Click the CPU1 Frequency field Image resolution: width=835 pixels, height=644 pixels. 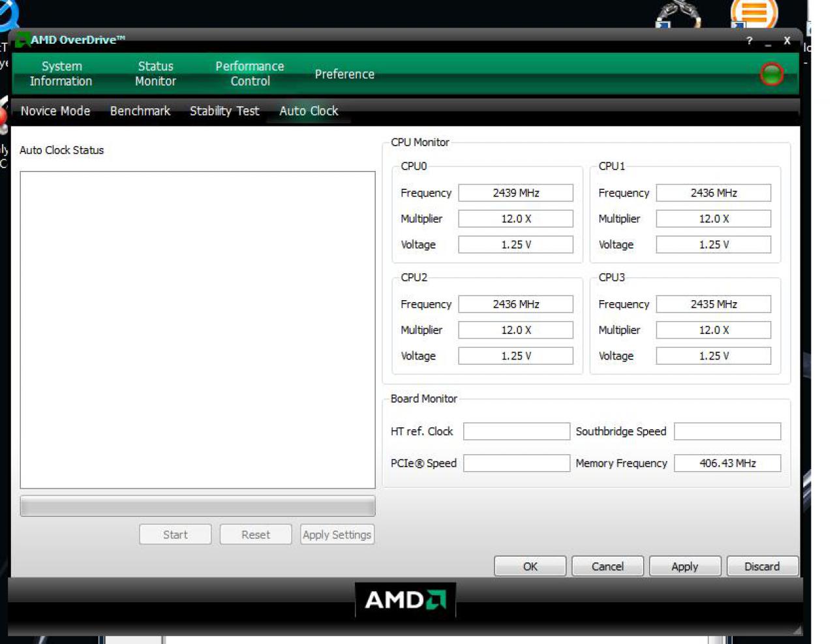pos(714,193)
